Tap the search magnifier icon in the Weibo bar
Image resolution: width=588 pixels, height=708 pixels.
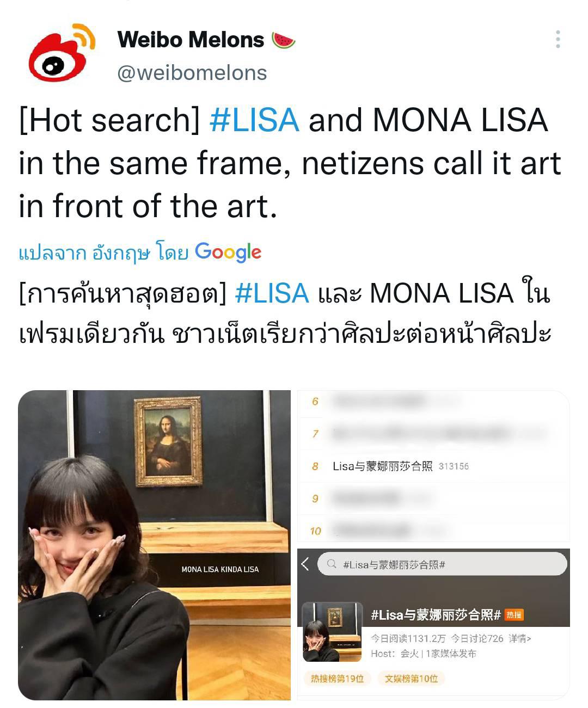tap(331, 564)
